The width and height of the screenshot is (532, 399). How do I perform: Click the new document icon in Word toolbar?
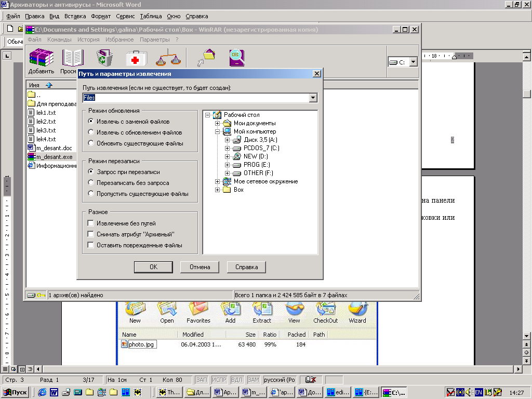click(x=10, y=29)
